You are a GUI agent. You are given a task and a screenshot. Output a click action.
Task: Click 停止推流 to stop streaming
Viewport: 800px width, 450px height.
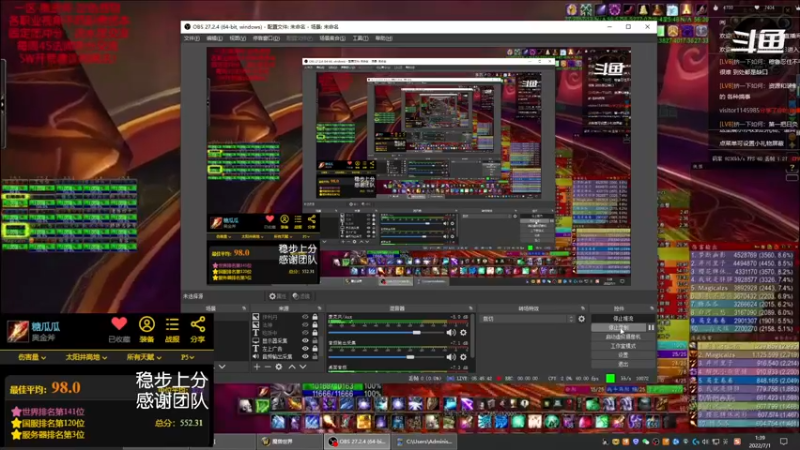pos(623,318)
